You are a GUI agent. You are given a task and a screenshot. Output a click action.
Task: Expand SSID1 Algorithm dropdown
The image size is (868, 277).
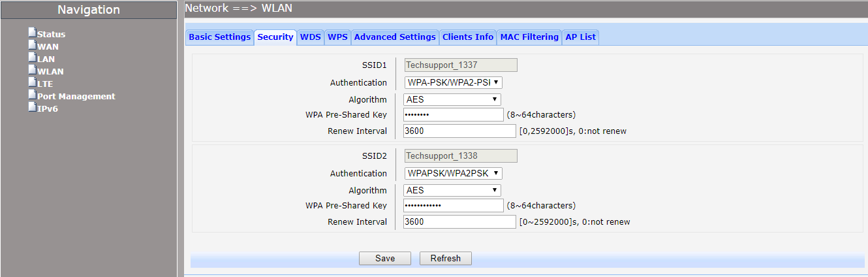click(452, 99)
